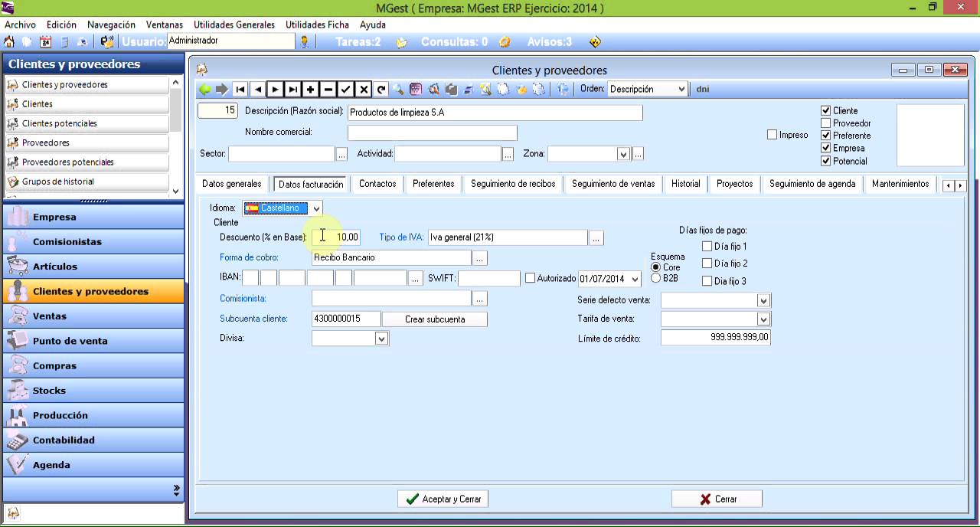Go to first record button

coord(240,90)
